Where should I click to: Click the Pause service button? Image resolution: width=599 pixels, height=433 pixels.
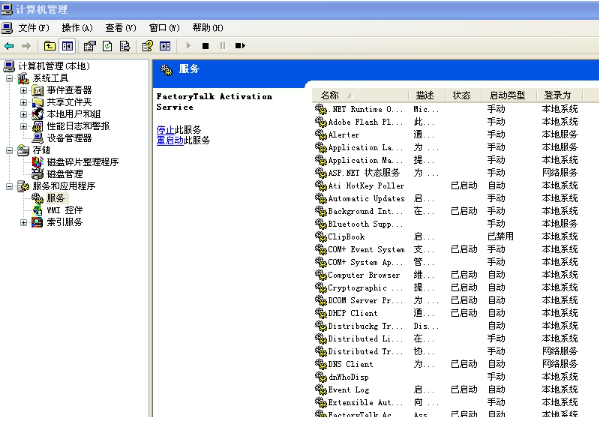click(x=223, y=46)
